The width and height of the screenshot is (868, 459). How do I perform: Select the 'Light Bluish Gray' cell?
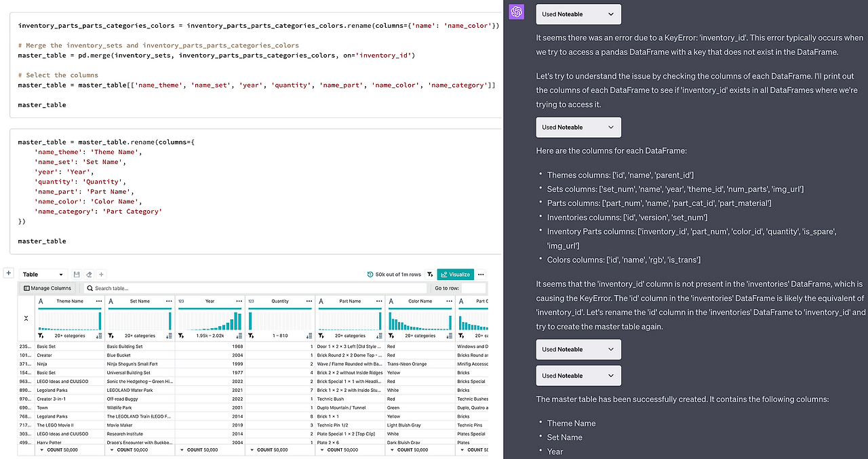coord(420,425)
